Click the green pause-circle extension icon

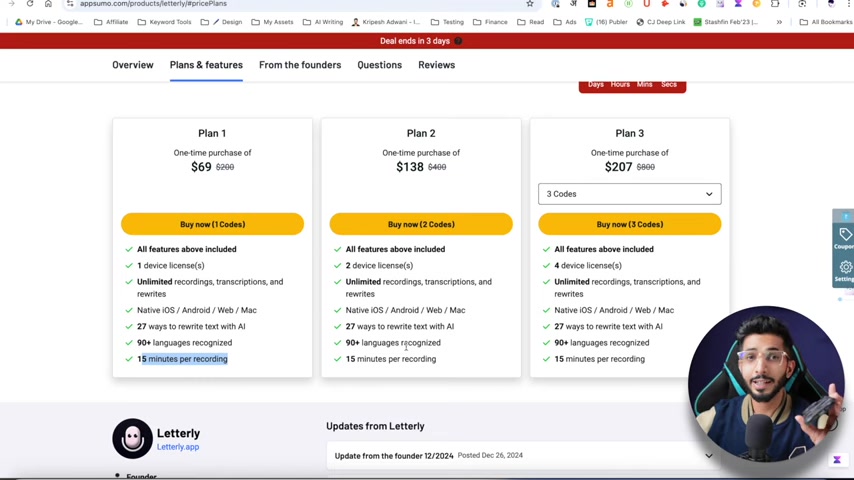point(628,4)
